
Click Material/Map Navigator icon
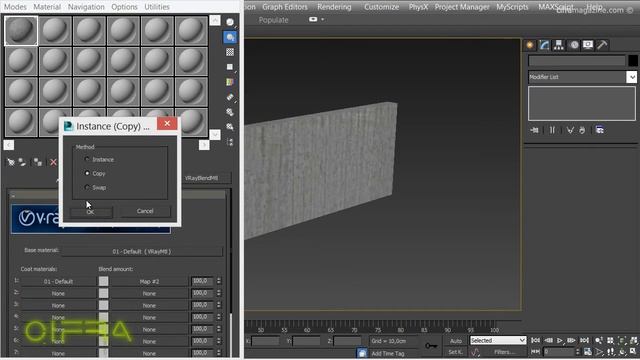click(230, 142)
